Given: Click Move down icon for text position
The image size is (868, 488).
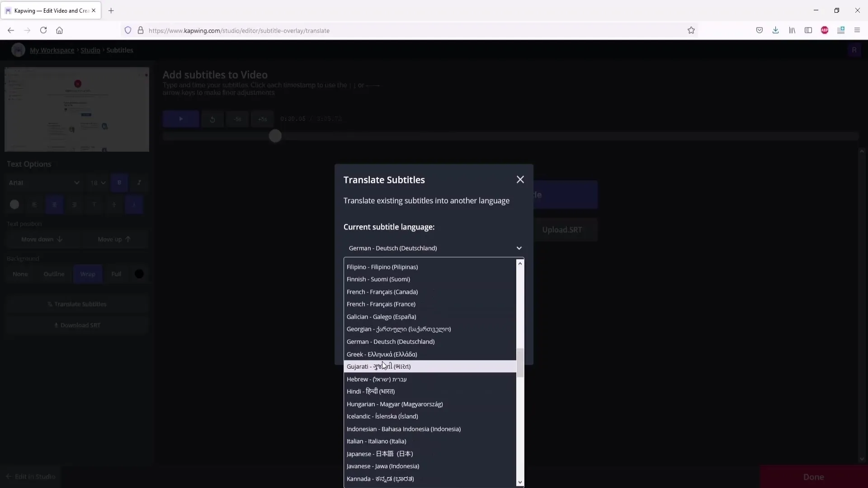Looking at the screenshot, I should (60, 239).
